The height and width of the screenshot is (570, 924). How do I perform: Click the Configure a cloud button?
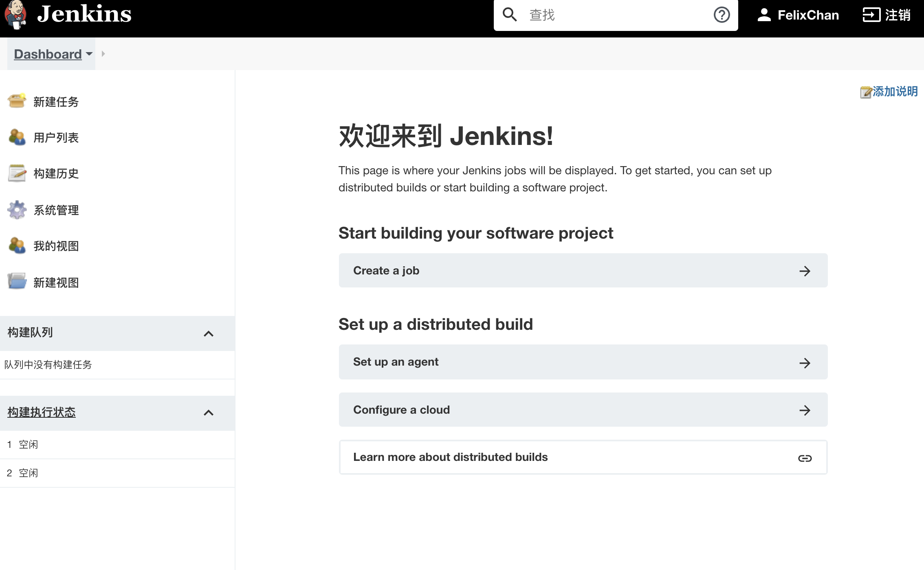[x=583, y=410]
